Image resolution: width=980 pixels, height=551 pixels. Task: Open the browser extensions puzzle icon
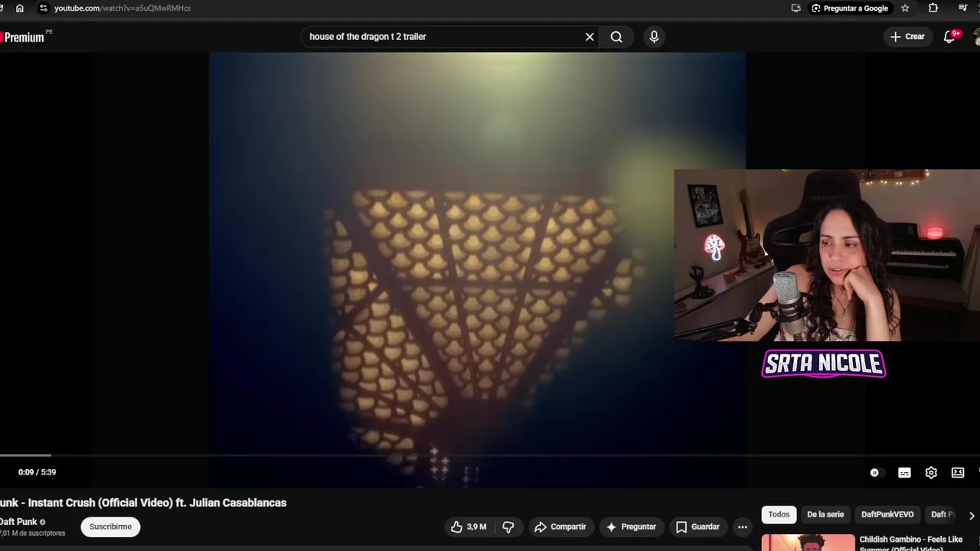tap(933, 8)
